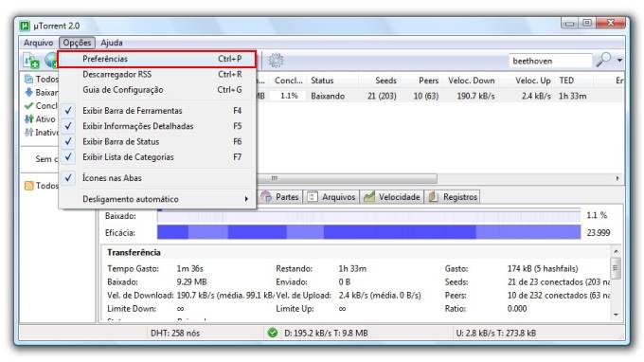644x362 pixels.
Task: Open the search engine dropdown arrow
Action: (619, 61)
